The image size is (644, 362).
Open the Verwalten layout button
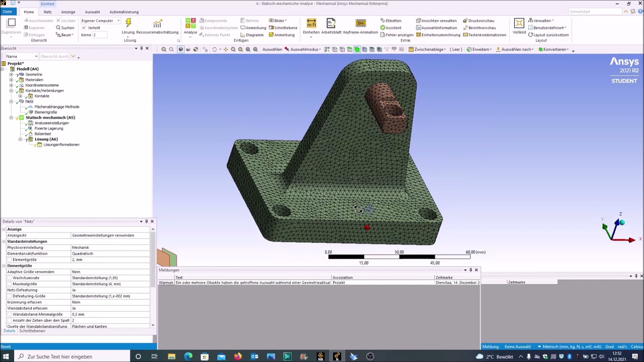coord(541,21)
